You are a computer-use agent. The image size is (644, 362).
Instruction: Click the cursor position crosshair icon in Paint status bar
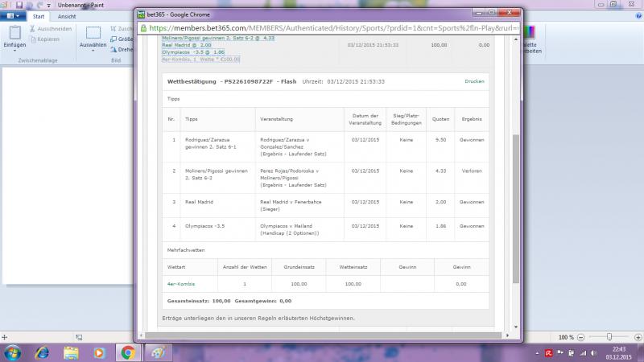[5, 337]
